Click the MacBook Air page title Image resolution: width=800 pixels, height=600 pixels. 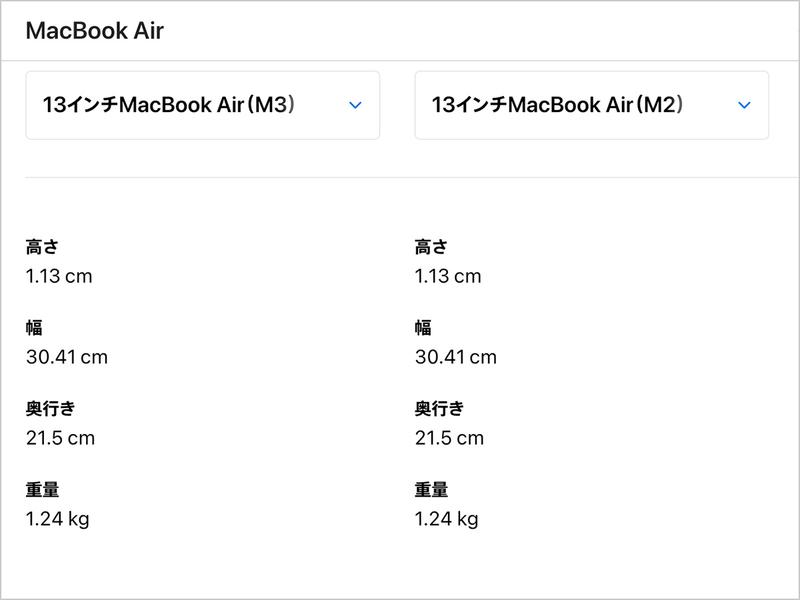pos(94,31)
